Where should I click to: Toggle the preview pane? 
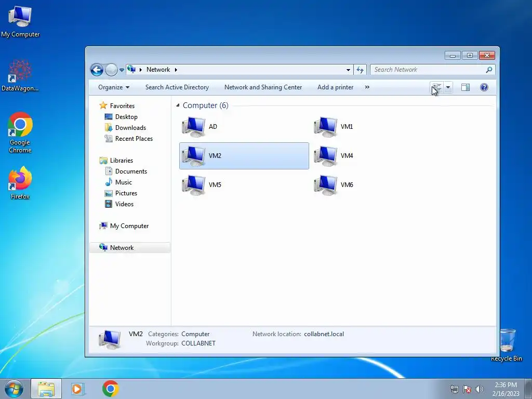[x=465, y=87]
